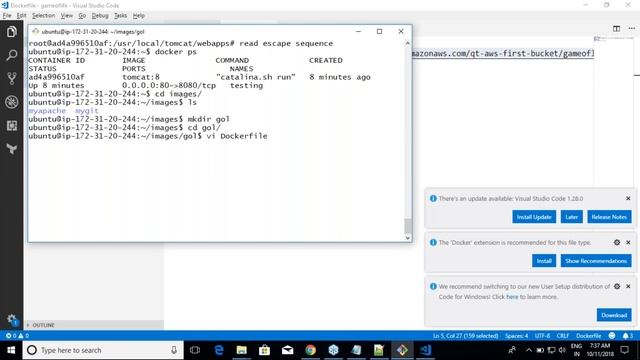
Task: Dismiss the update available notification
Action: coord(628,198)
